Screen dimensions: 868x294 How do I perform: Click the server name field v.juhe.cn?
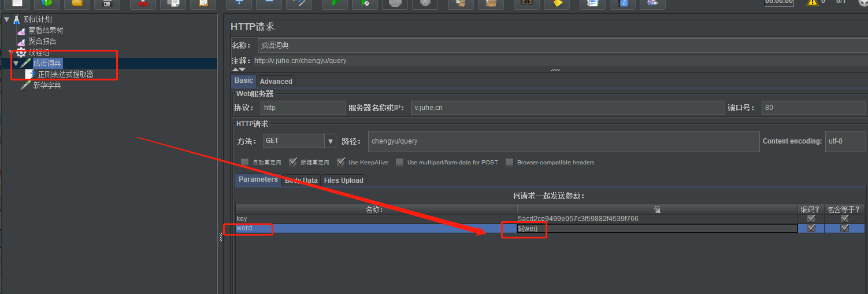(x=567, y=108)
